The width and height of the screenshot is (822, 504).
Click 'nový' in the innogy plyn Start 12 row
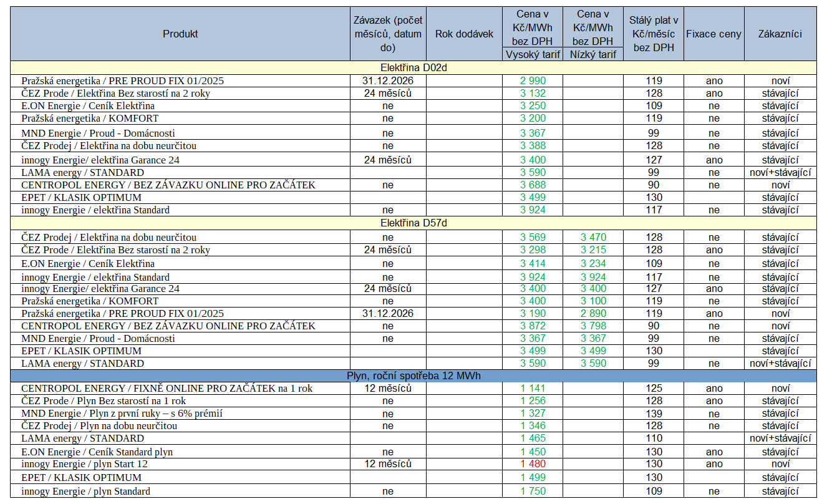coord(780,464)
